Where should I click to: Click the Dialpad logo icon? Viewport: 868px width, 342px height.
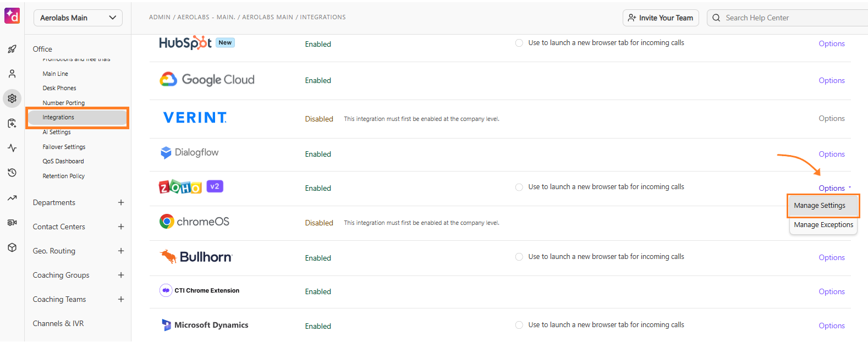[12, 16]
